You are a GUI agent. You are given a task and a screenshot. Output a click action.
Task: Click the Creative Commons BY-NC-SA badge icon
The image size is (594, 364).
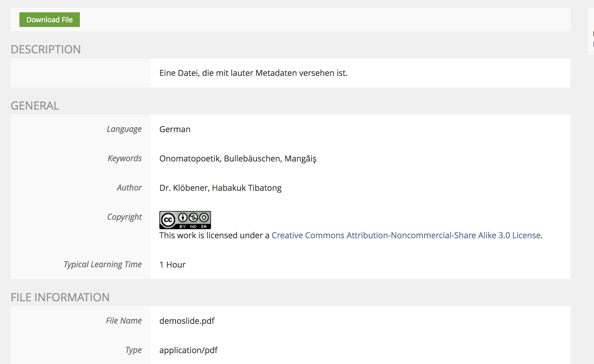click(x=185, y=220)
